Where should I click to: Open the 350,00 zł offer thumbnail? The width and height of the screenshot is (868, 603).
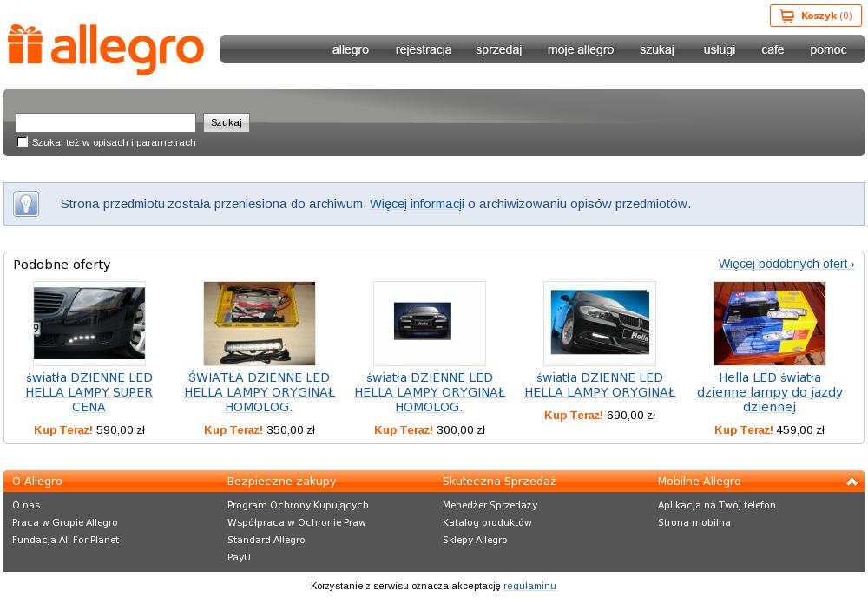pyautogui.click(x=259, y=324)
